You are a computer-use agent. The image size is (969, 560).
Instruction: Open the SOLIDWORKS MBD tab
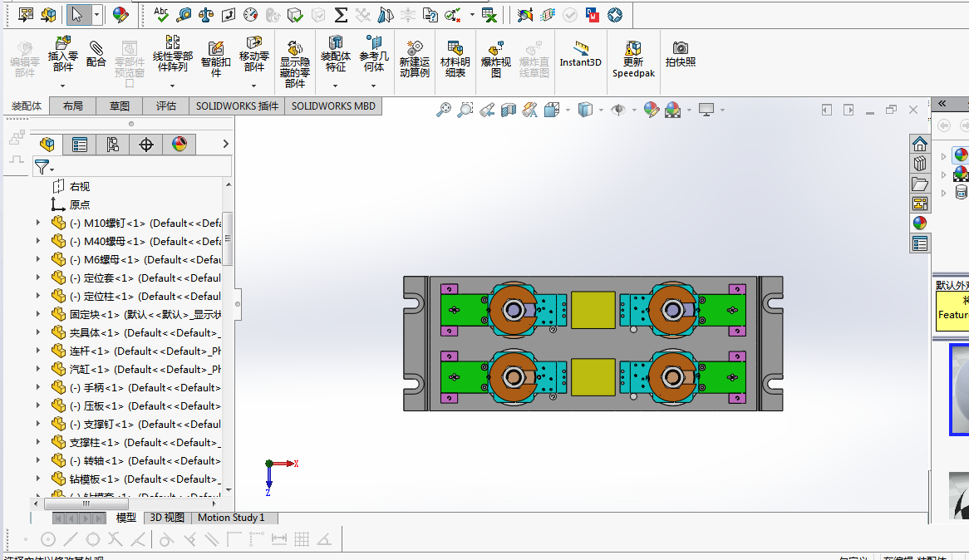click(x=334, y=106)
